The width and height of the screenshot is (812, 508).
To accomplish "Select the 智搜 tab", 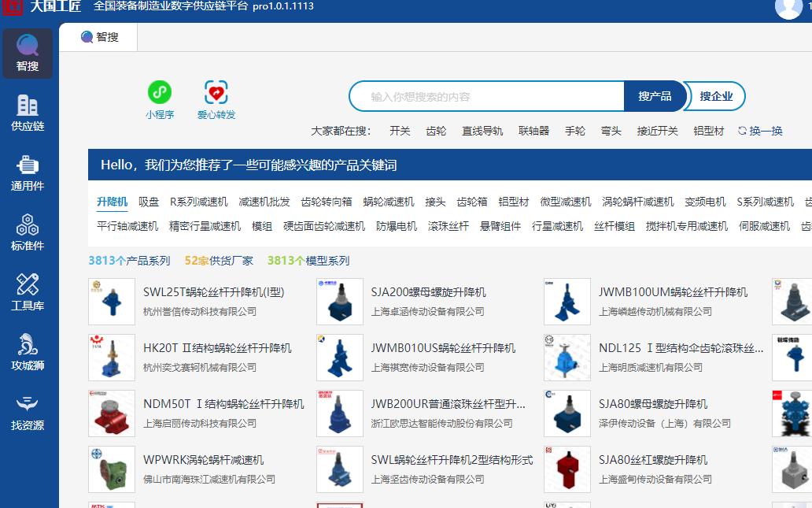I will coord(98,37).
